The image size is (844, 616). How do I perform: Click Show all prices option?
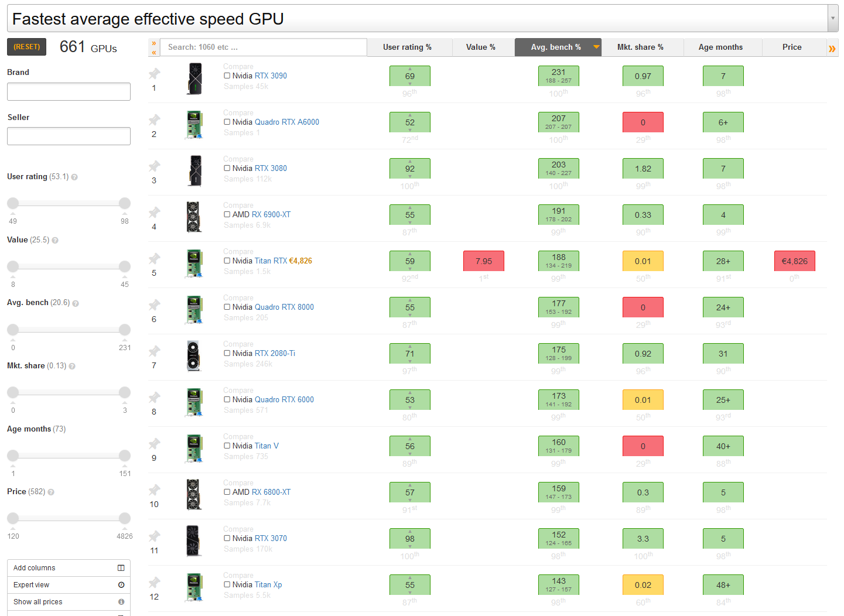coord(69,602)
